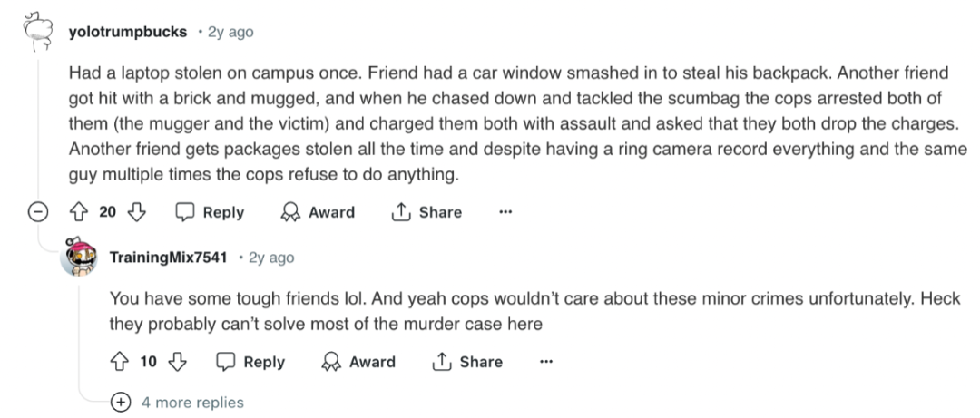Screen dimensions: 980x418
Task: Downvote TrainingMix7541's reply
Action: [x=179, y=362]
